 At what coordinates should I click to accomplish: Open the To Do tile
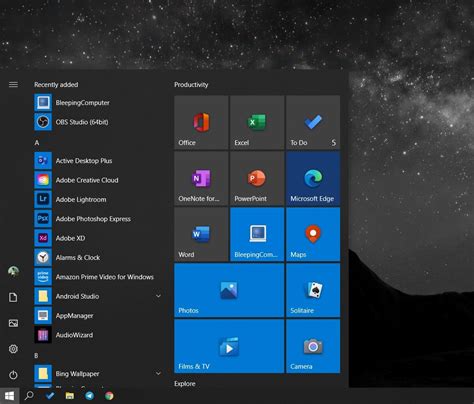point(313,122)
